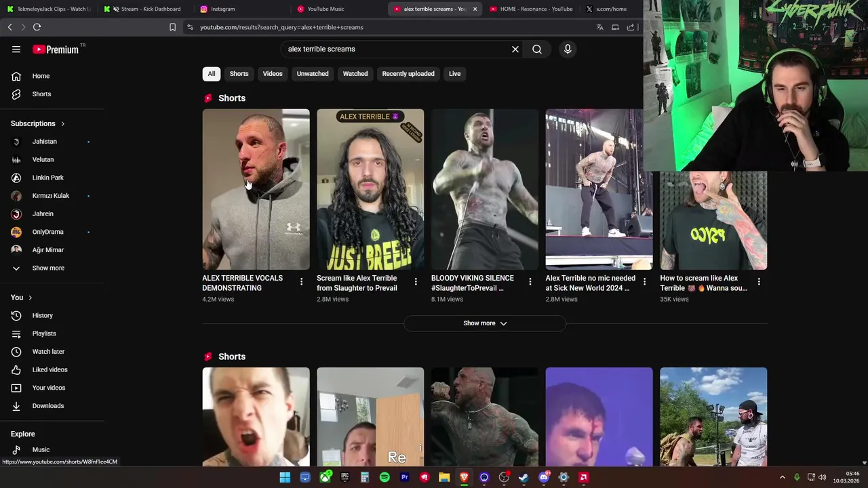Switch to HOME - Resonance YouTube tab
This screenshot has width=868, height=488.
click(532, 9)
